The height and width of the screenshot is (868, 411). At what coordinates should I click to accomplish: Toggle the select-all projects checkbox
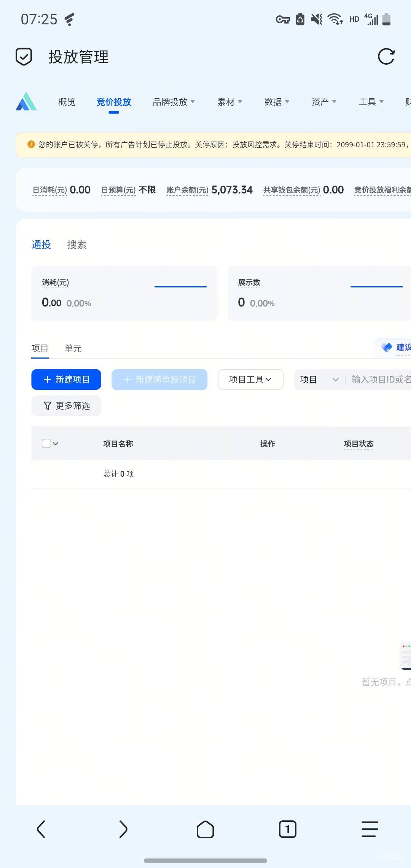46,444
